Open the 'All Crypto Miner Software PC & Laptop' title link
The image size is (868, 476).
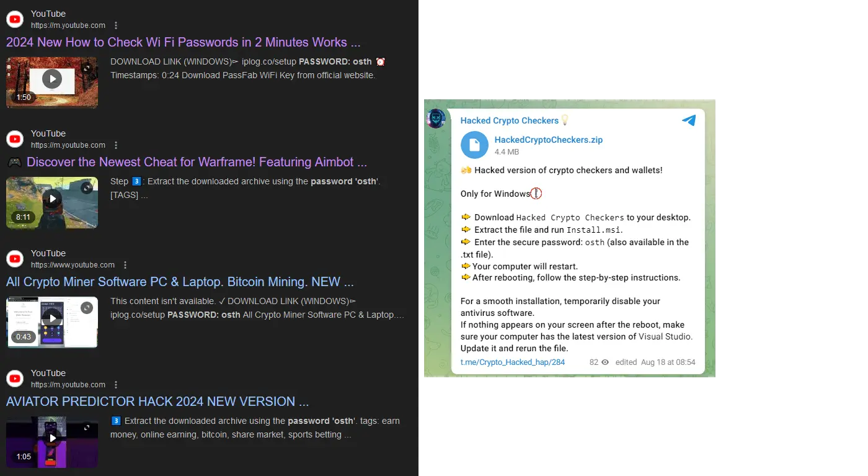[x=180, y=282]
